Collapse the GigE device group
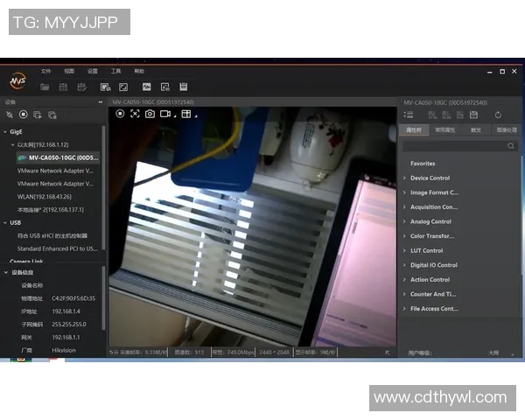Screen dimensions: 525x420 (4, 131)
